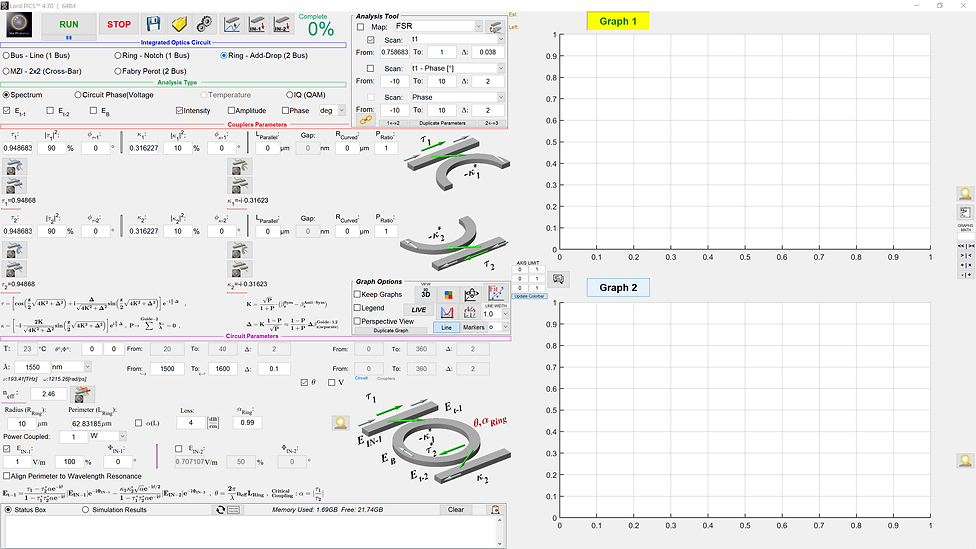Image resolution: width=976 pixels, height=549 pixels.
Task: Click the progress bar under RUN
Action: (69, 38)
